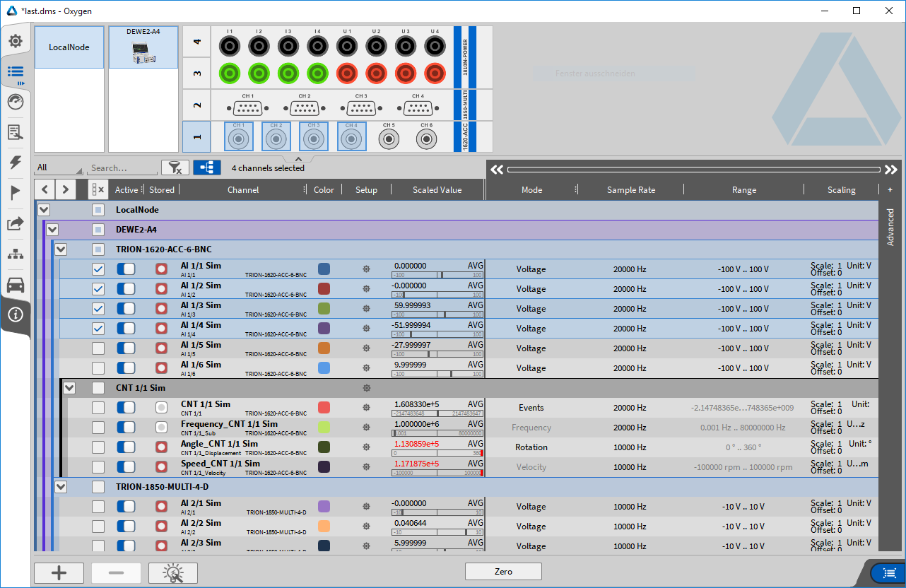Open the trigger lightning bolt sidebar icon

[x=15, y=163]
